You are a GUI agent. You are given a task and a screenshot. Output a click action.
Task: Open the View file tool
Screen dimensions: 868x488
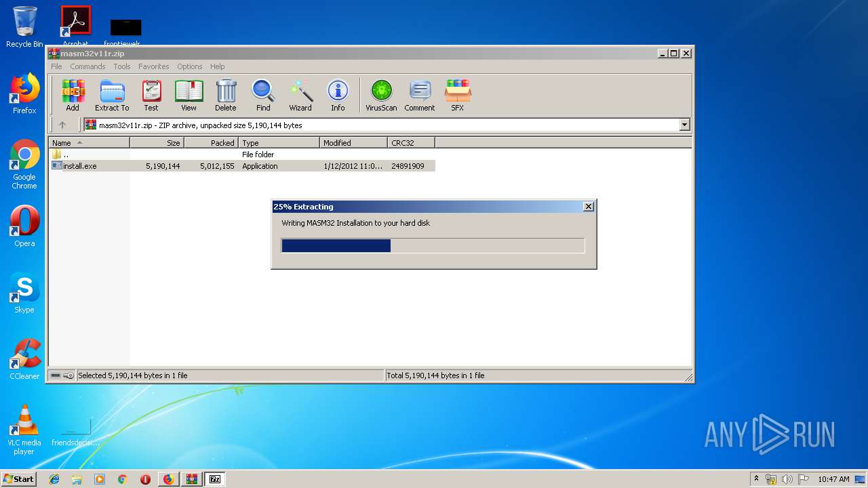(189, 96)
